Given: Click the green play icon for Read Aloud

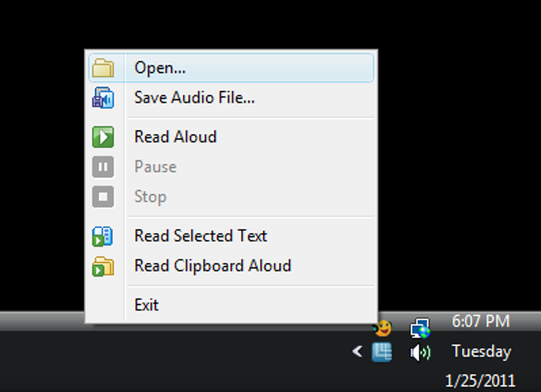Looking at the screenshot, I should coord(103,137).
